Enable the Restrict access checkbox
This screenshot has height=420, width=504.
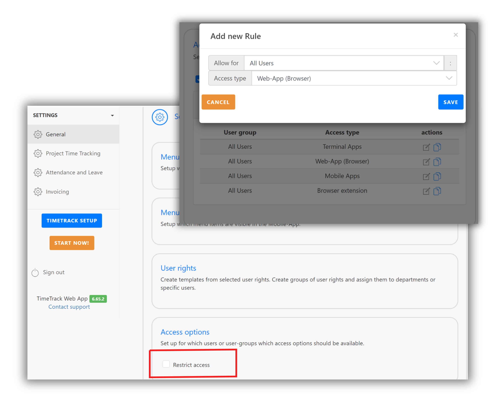point(166,364)
